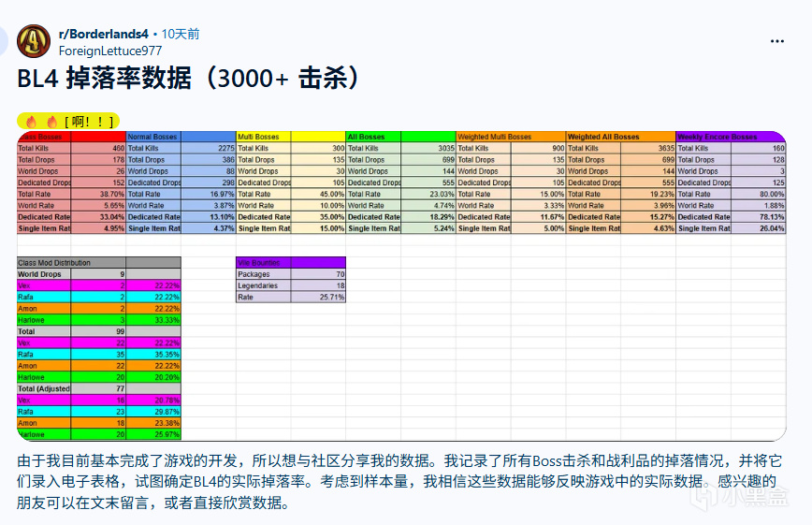Image resolution: width=812 pixels, height=525 pixels.
Task: Click the 'Normal Bosses' header cell
Action: (153, 137)
